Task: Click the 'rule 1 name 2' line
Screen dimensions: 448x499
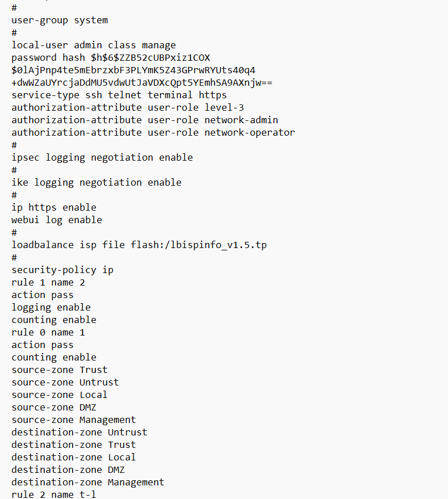Action: (x=48, y=283)
